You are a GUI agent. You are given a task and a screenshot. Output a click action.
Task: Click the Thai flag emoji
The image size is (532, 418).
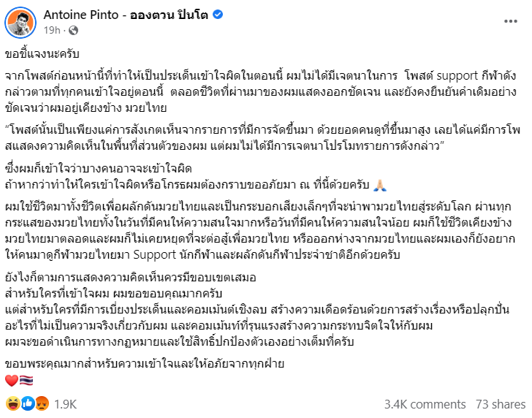click(x=25, y=380)
